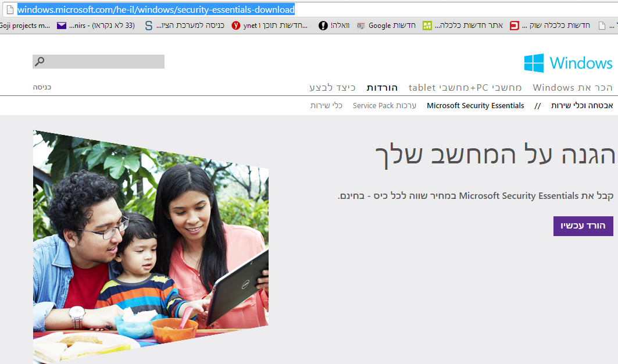Image resolution: width=618 pixels, height=364 pixels.
Task: Open the green-icon אתר חדשות כלכלה bookmark
Action: [x=463, y=26]
